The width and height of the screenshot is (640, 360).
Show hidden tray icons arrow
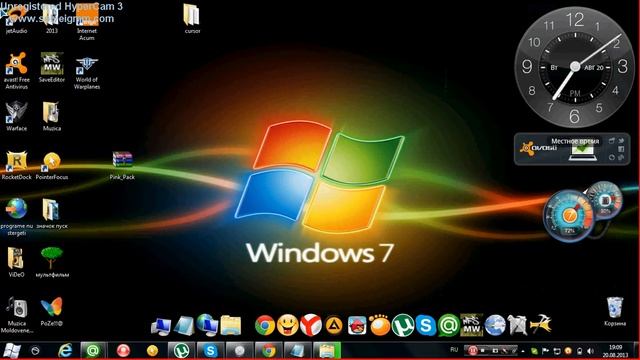(x=523, y=351)
